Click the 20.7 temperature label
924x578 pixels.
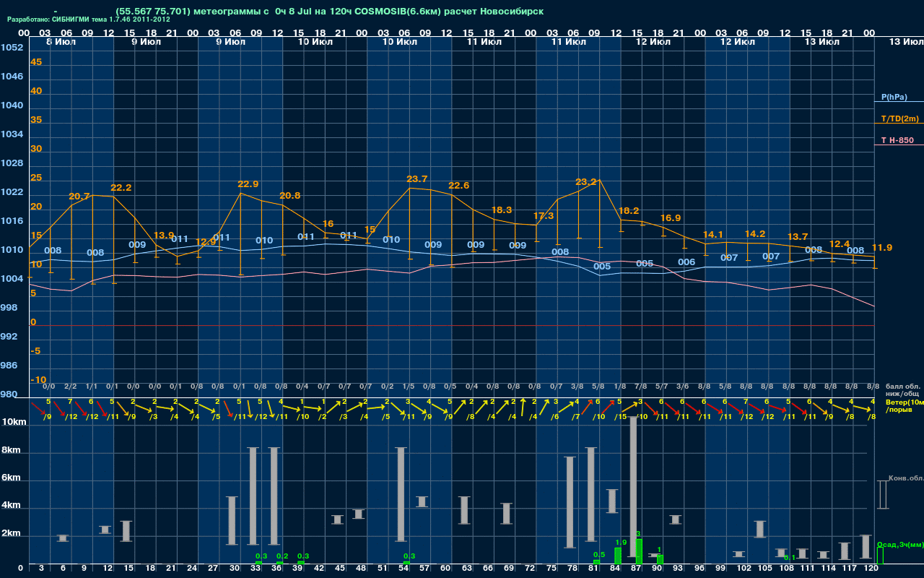pyautogui.click(x=79, y=197)
